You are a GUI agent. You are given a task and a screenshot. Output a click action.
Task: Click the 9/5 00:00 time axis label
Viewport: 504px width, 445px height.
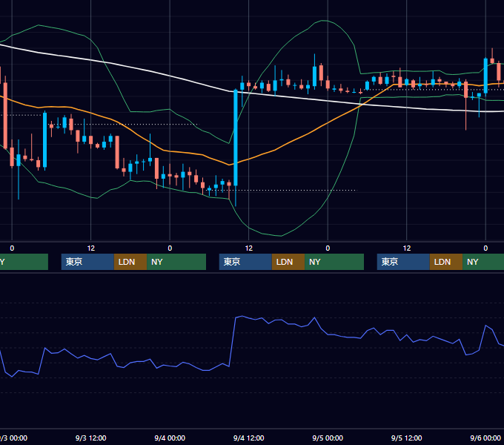pyautogui.click(x=328, y=438)
